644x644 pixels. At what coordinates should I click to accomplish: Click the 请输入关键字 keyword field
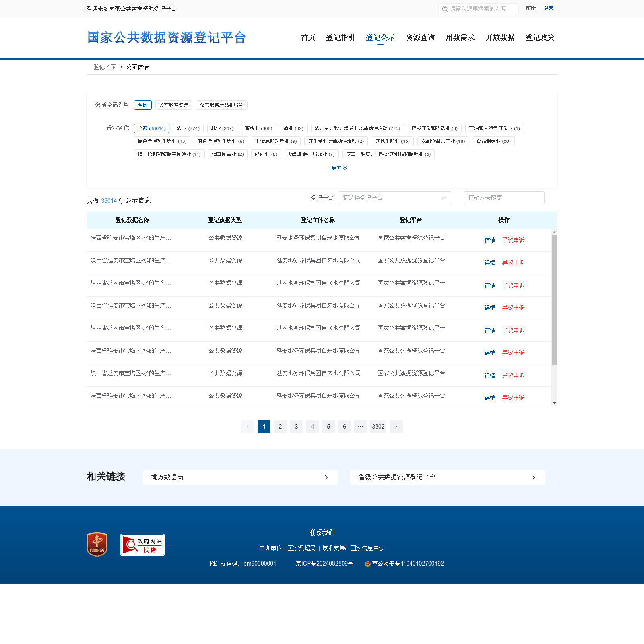[504, 198]
